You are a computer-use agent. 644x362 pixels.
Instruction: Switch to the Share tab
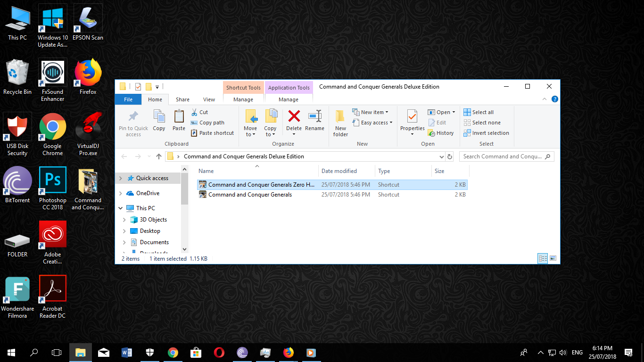[182, 99]
